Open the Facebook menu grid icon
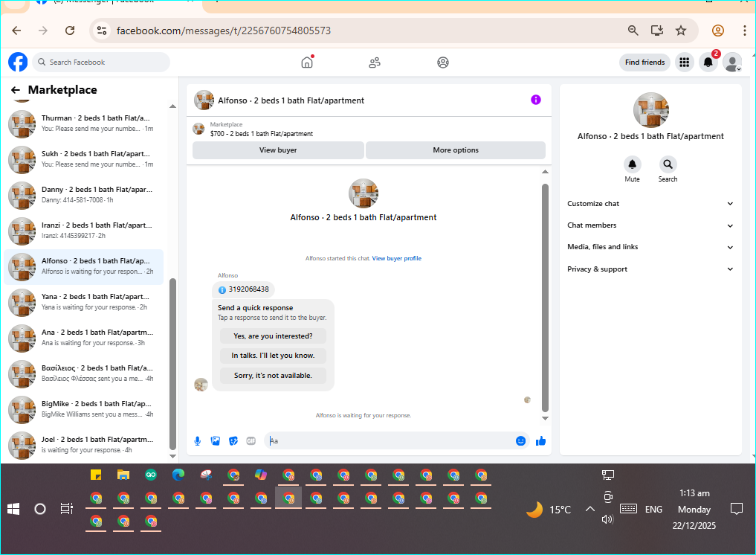756x555 pixels. 684,62
